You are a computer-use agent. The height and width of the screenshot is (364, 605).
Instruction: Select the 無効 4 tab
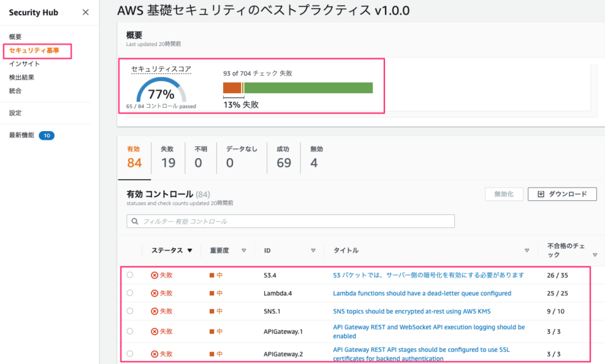(x=316, y=158)
